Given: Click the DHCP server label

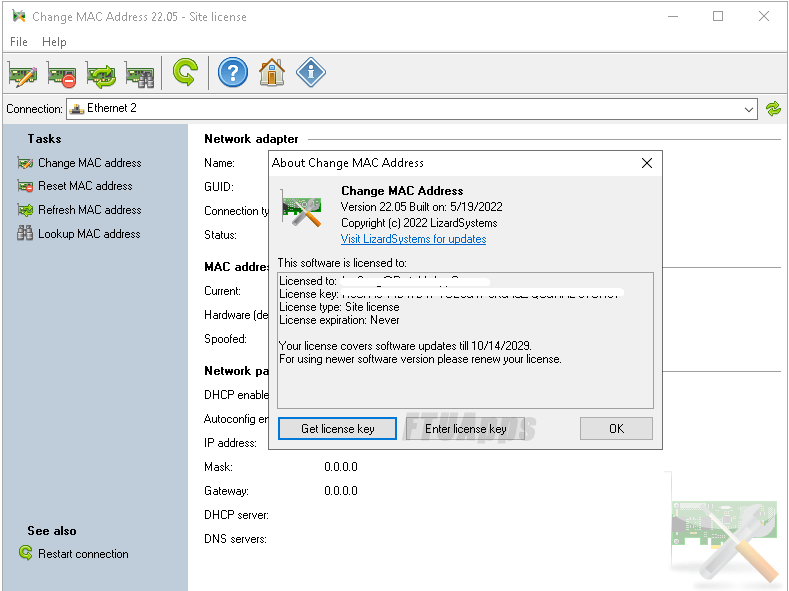Looking at the screenshot, I should (236, 515).
